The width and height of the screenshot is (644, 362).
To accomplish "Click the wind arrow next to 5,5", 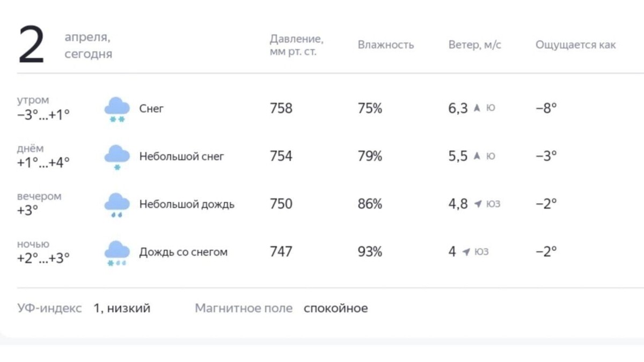I will coord(477,156).
